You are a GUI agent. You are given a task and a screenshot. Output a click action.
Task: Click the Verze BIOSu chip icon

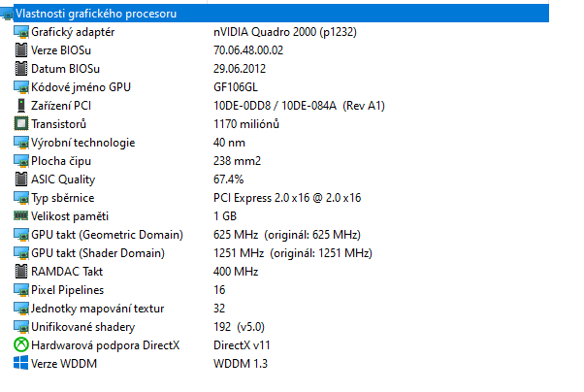(x=20, y=50)
